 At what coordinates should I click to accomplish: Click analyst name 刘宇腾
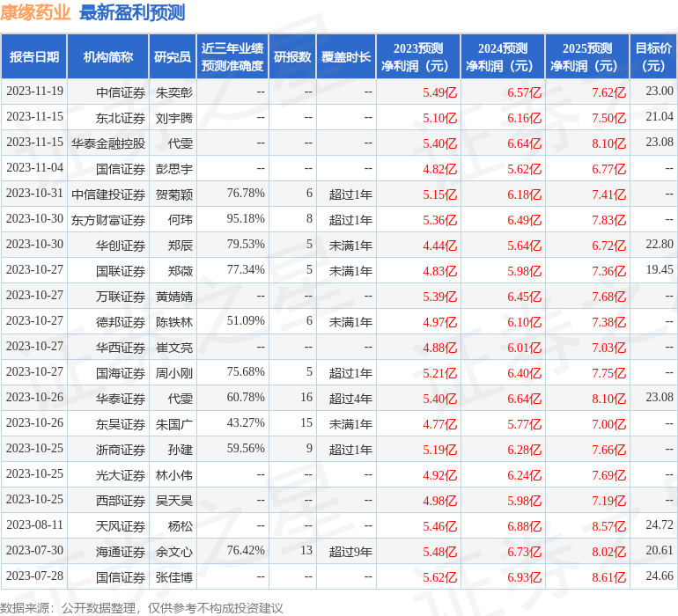point(173,118)
